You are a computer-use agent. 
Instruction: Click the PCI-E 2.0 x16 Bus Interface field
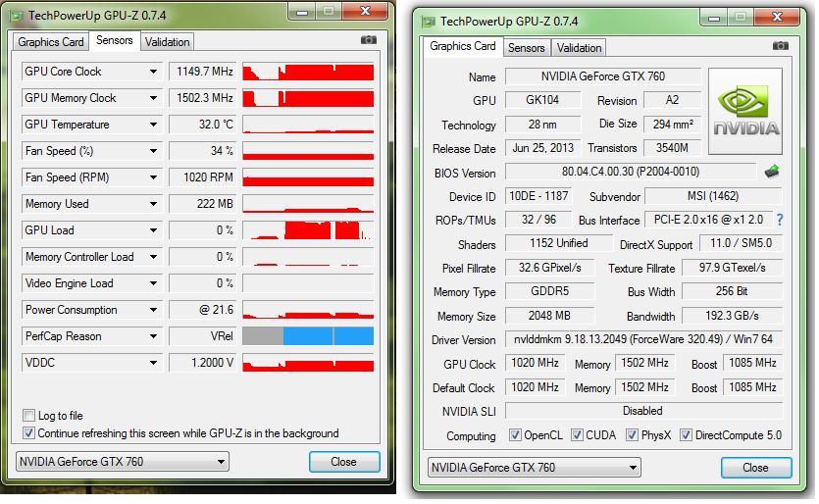point(708,220)
